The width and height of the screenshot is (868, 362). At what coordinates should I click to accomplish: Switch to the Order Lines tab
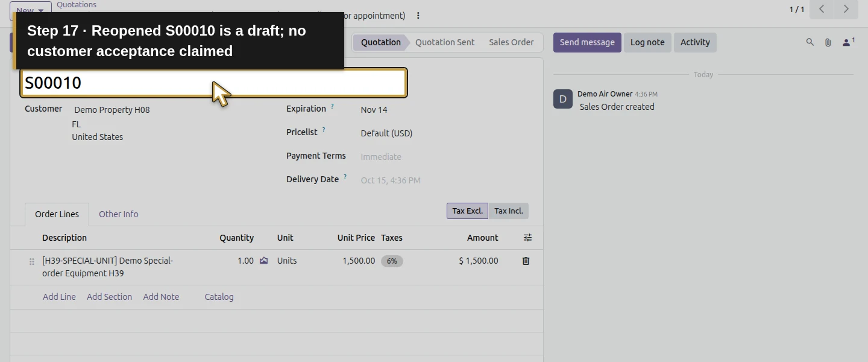(57, 214)
